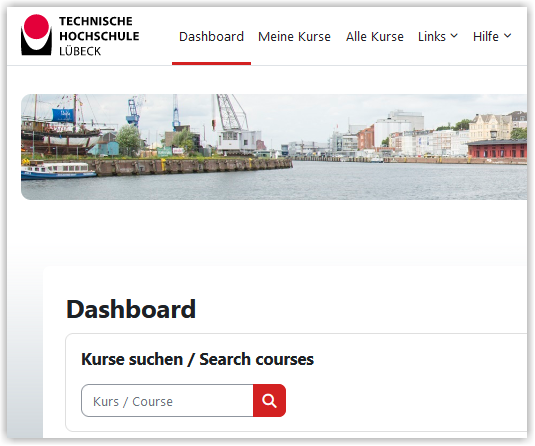
Task: Focus the Kurs / Course search field
Action: point(167,401)
